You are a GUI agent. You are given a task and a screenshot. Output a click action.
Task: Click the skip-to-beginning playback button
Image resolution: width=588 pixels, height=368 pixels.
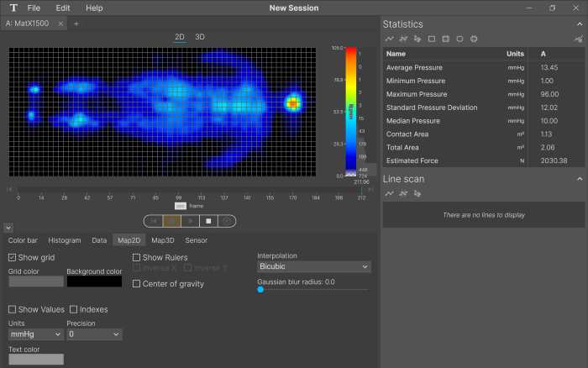pos(154,221)
